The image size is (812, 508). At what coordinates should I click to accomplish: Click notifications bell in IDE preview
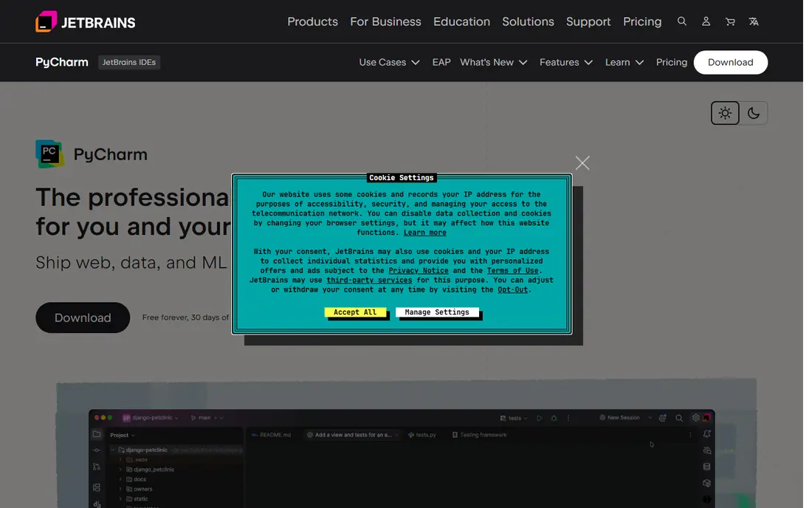click(x=707, y=434)
